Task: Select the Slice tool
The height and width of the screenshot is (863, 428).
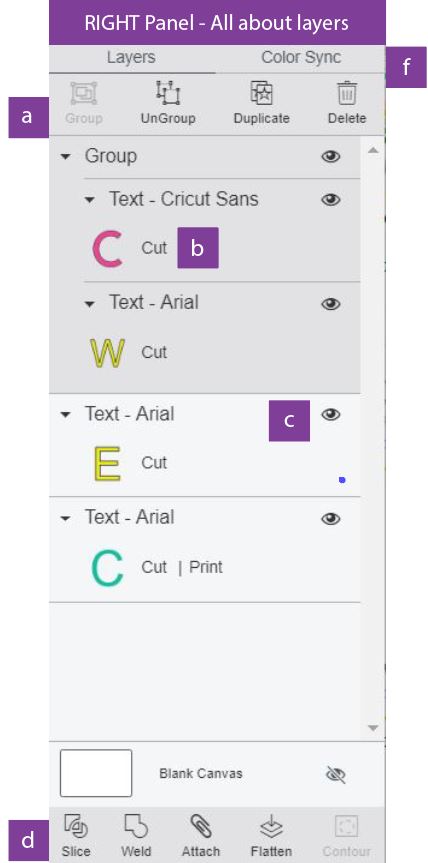Action: 76,827
